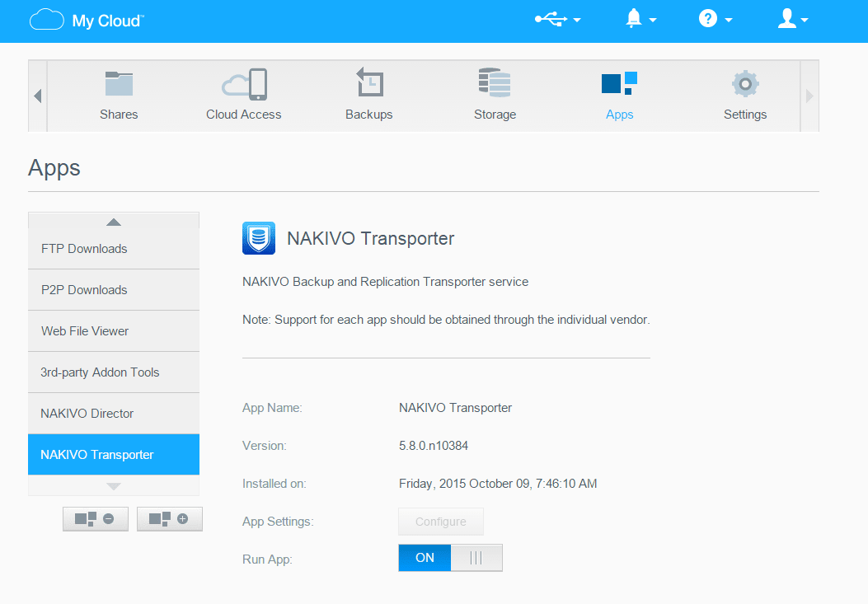The image size is (868, 604).
Task: Go to the Backups tab label
Action: [x=369, y=115]
